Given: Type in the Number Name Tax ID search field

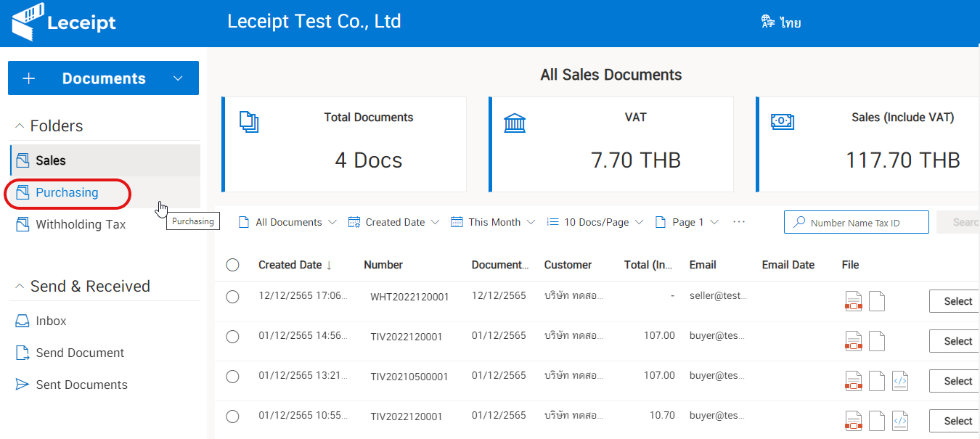Looking at the screenshot, I should pos(857,221).
